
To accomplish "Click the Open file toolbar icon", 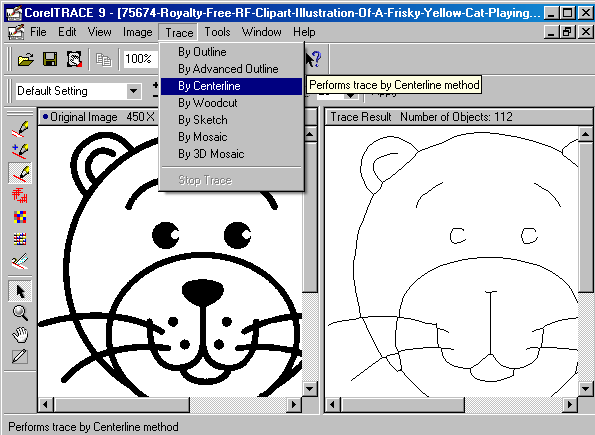I will (x=25, y=59).
